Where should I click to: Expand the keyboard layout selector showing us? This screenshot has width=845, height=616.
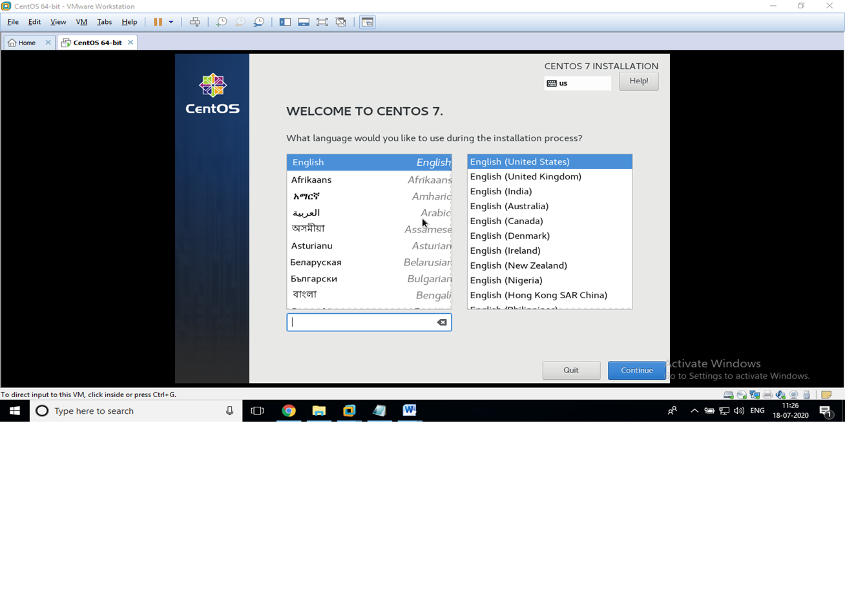(577, 83)
